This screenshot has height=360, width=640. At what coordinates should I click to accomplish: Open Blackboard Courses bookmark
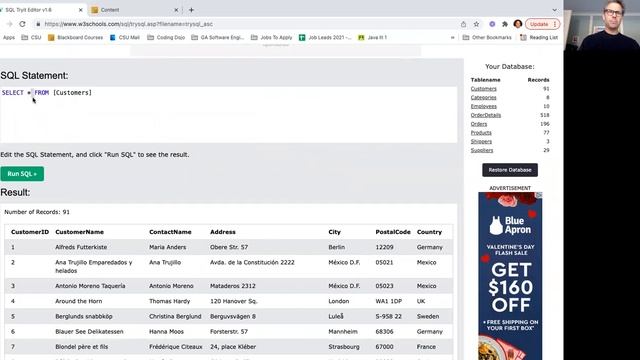[x=76, y=38]
